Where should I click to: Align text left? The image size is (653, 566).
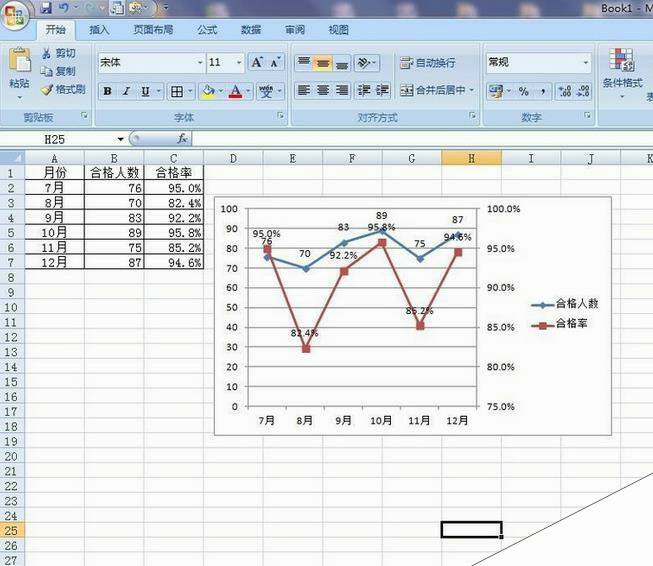coord(304,90)
